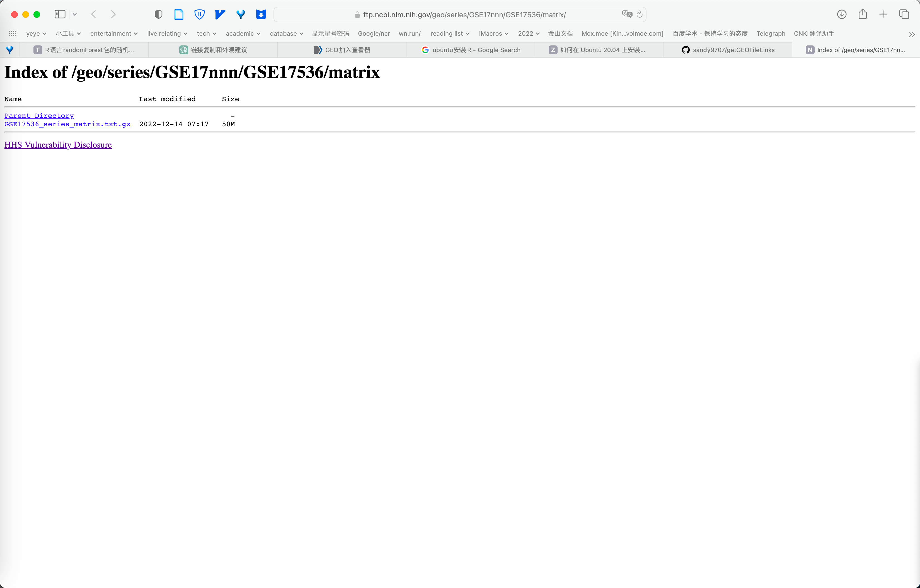The height and width of the screenshot is (588, 920).
Task: Click the download arrow icon top right
Action: [842, 14]
